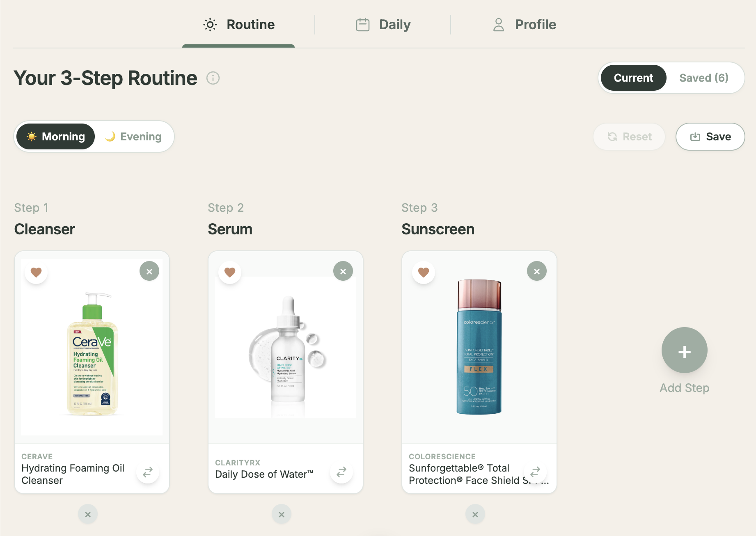Open the Routine info tooltip
Image resolution: width=756 pixels, height=536 pixels.
213,78
